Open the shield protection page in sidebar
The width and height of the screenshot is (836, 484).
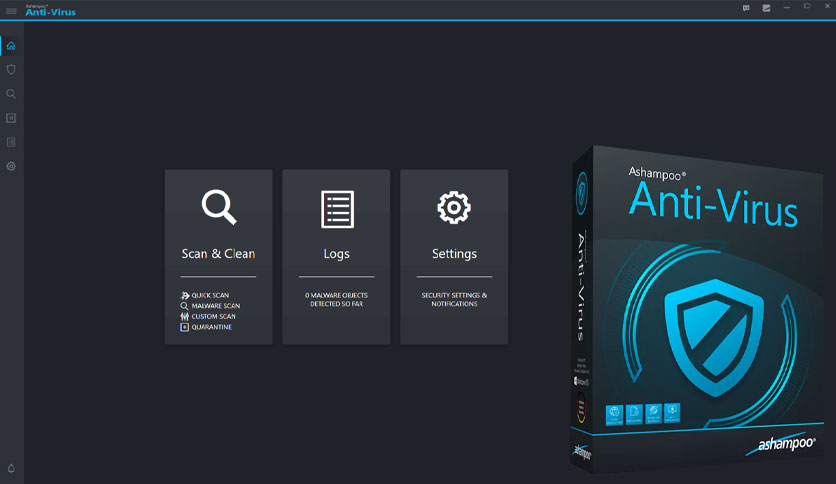[11, 69]
